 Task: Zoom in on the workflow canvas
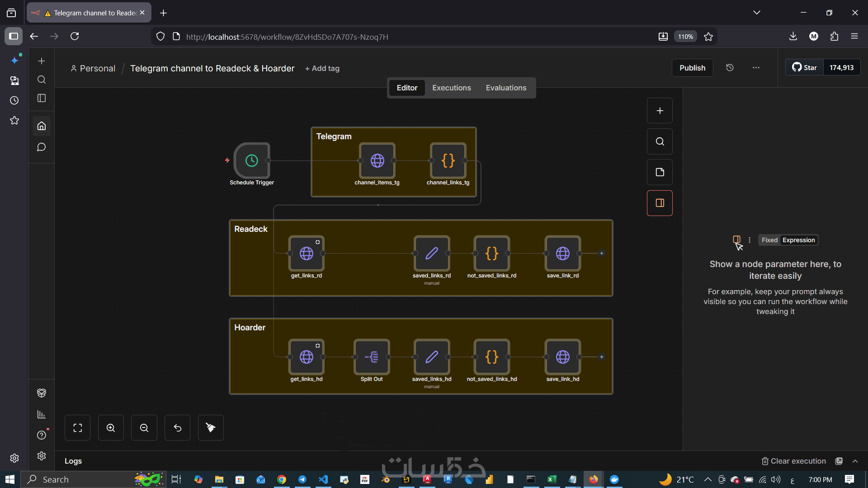pos(111,427)
